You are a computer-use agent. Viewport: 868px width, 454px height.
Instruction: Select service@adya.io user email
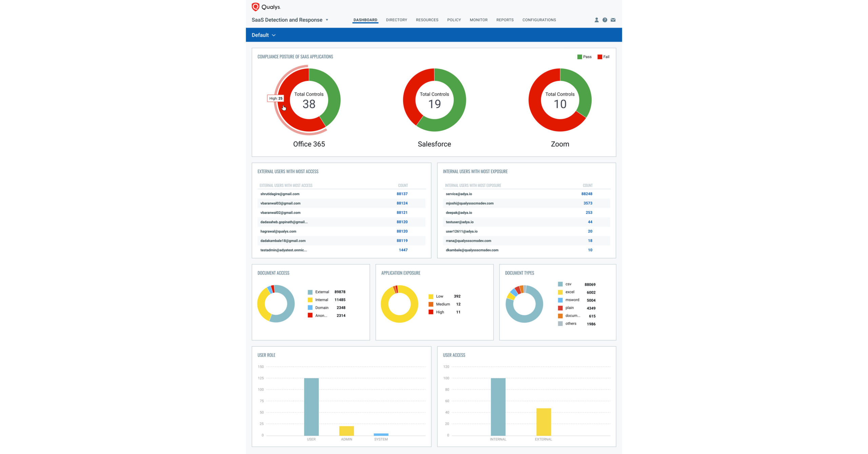pyautogui.click(x=459, y=194)
